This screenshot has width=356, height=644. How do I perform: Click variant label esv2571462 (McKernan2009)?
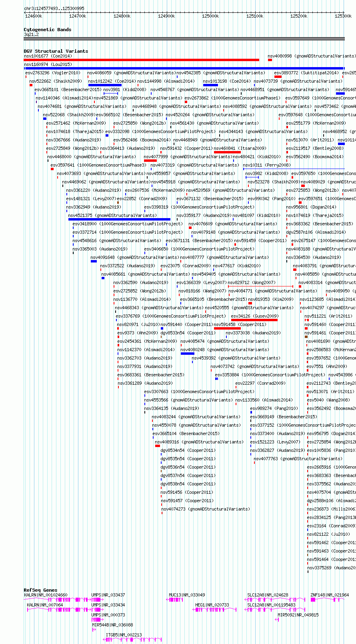pyautogui.click(x=76, y=123)
